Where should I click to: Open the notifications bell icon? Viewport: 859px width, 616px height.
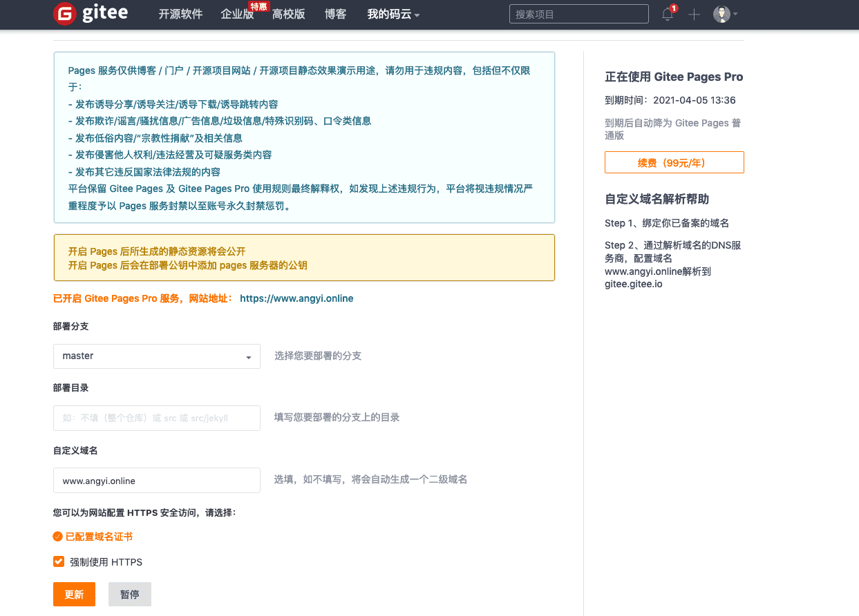click(x=668, y=15)
